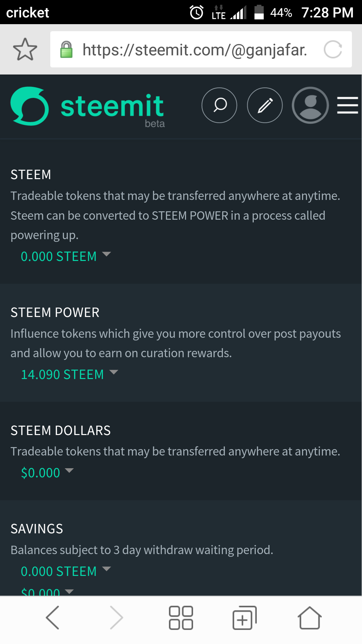Expand the 0.000 STEEM balance dropdown
Image resolution: width=362 pixels, height=644 pixels.
[66, 256]
